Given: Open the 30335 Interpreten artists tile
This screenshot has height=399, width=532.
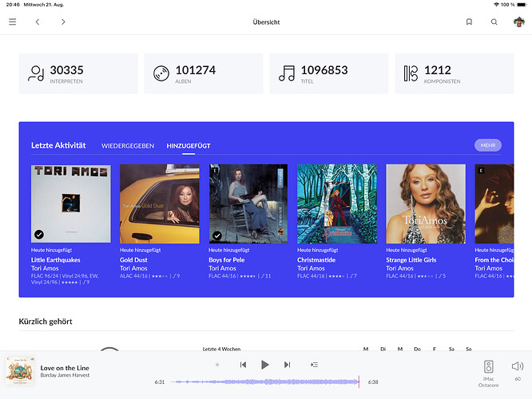Looking at the screenshot, I should [x=78, y=73].
